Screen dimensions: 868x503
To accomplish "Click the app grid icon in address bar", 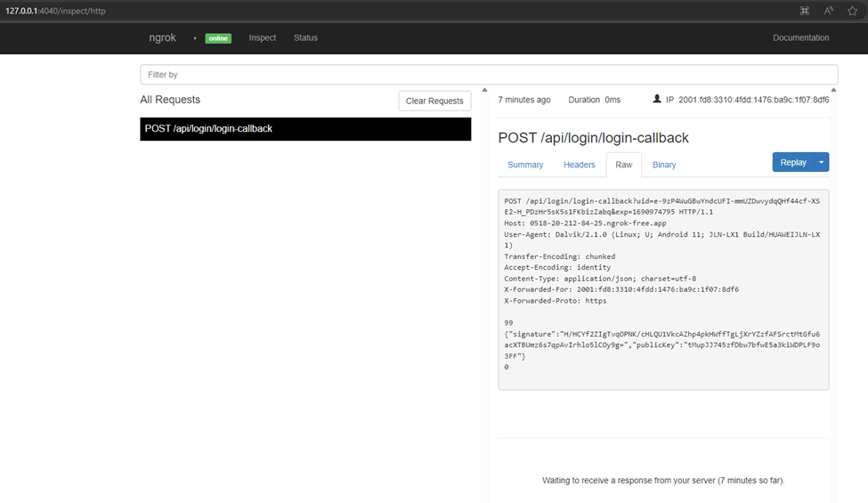I will pos(804,11).
